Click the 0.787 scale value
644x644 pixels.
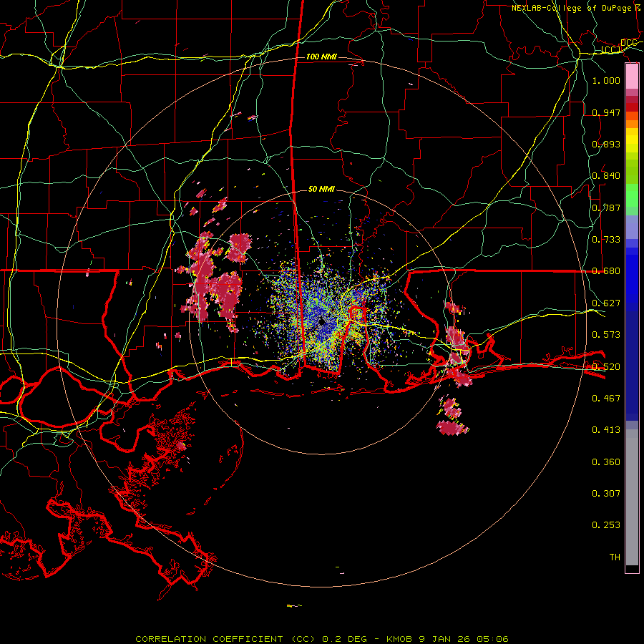pos(606,208)
